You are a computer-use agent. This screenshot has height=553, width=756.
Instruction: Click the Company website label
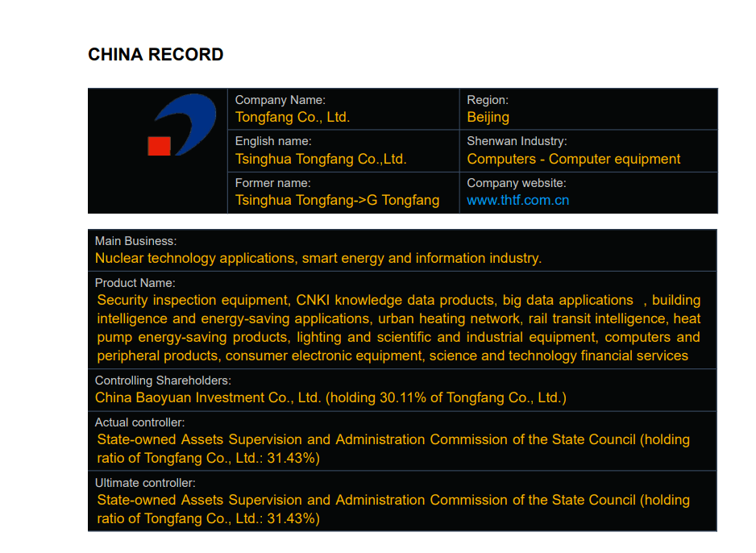point(516,183)
